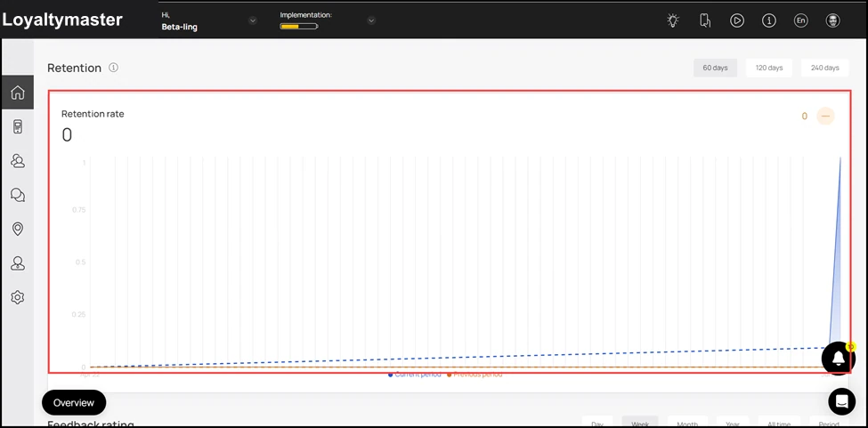Click the Overview button

click(74, 402)
